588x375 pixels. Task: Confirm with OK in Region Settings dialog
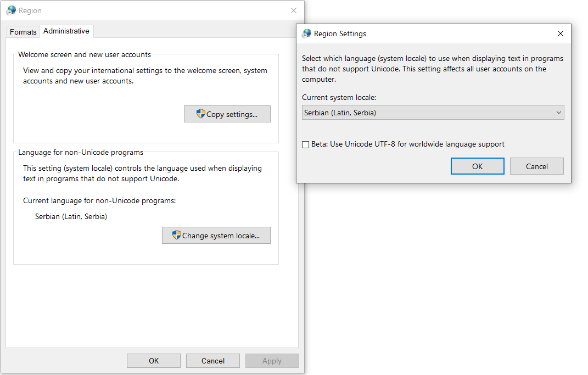click(478, 166)
